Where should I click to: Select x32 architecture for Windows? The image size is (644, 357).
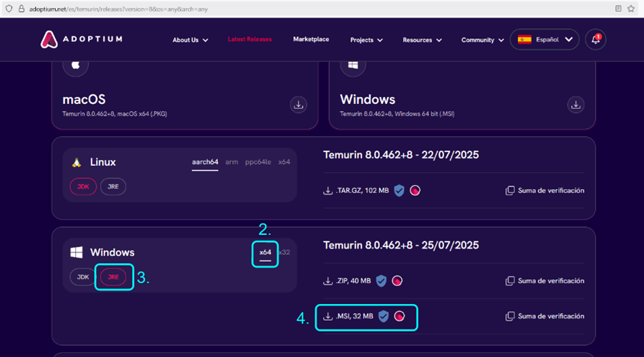[x=284, y=253]
